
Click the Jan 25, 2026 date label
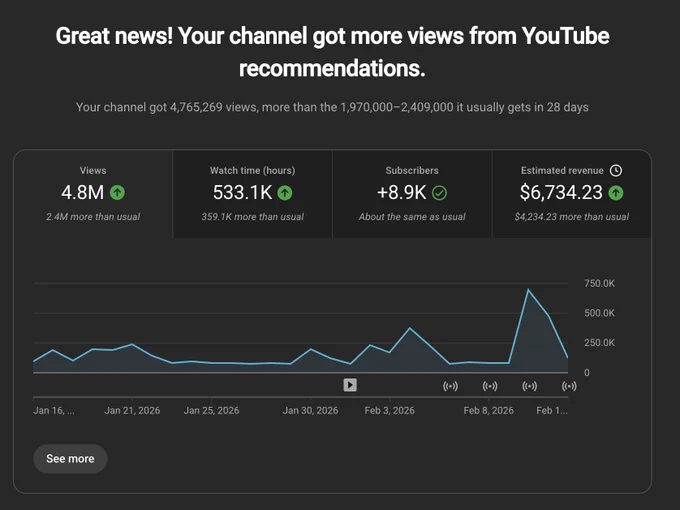click(x=211, y=410)
